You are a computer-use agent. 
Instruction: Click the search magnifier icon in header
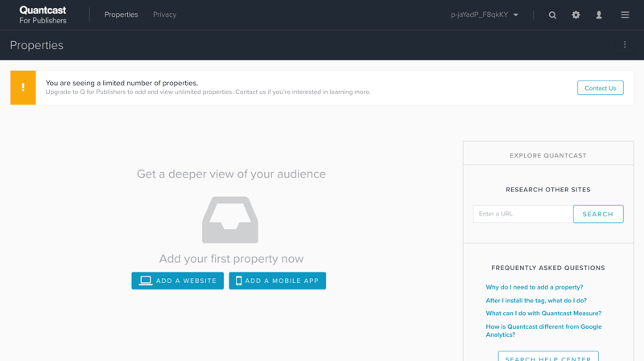(x=552, y=15)
